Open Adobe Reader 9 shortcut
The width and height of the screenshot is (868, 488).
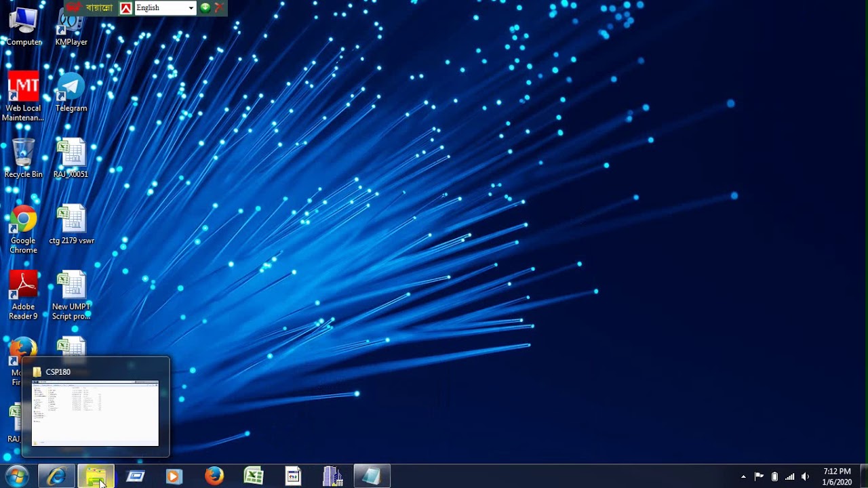[23, 296]
